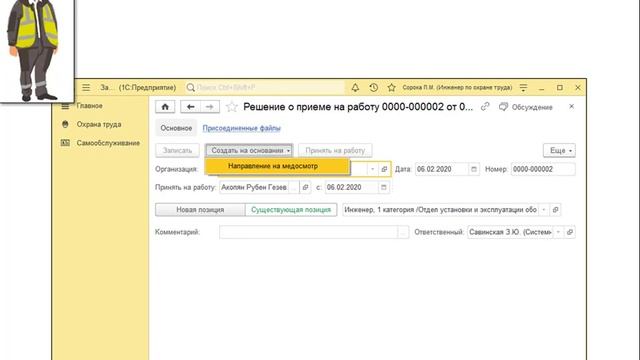Viewport: 640px width, 360px height.
Task: Navigate forward with right arrow
Action: [x=210, y=107]
